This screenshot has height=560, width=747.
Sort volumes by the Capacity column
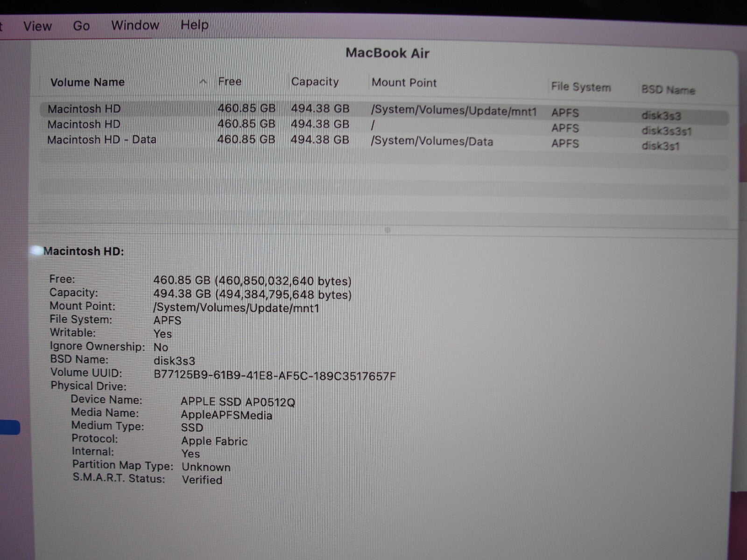coord(315,82)
